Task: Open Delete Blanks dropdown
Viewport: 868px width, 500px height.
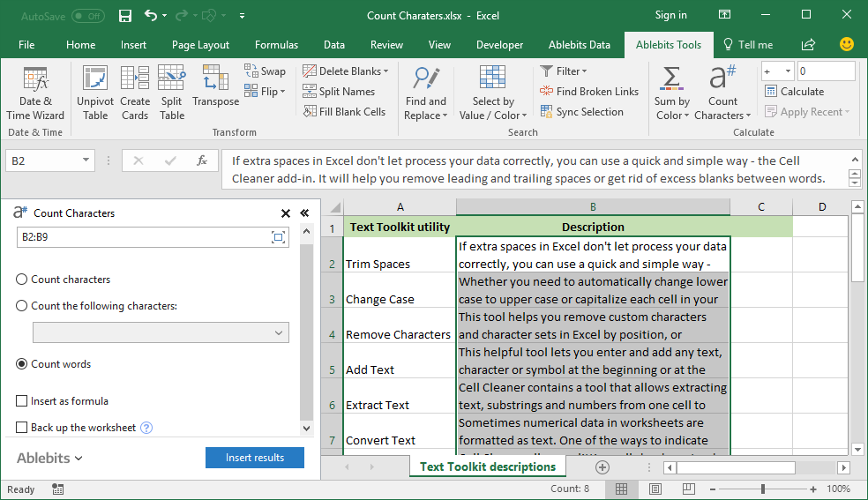Action: click(x=385, y=71)
